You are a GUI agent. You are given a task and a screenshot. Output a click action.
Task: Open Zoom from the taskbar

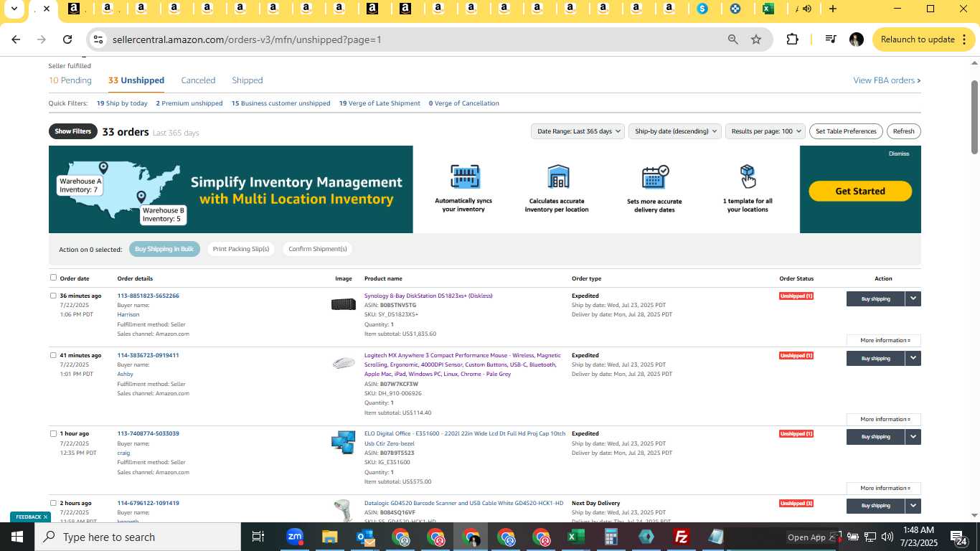pyautogui.click(x=294, y=537)
